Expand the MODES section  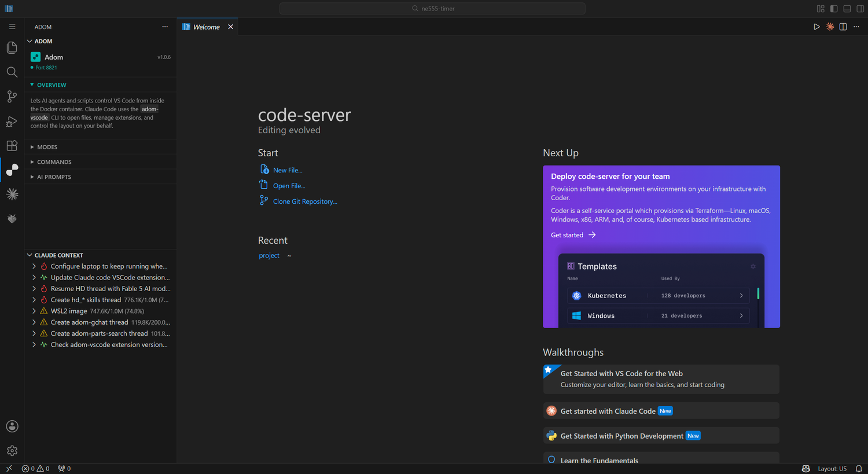tap(101, 147)
